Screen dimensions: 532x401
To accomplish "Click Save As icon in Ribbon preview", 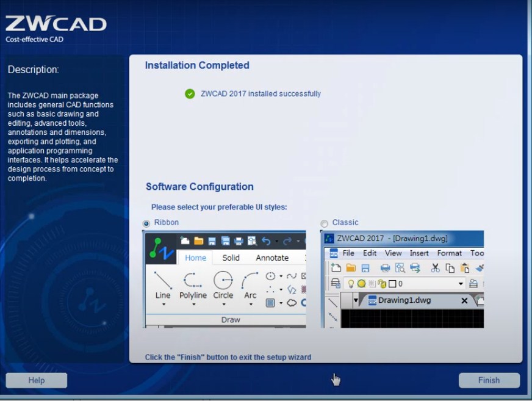I will [225, 241].
